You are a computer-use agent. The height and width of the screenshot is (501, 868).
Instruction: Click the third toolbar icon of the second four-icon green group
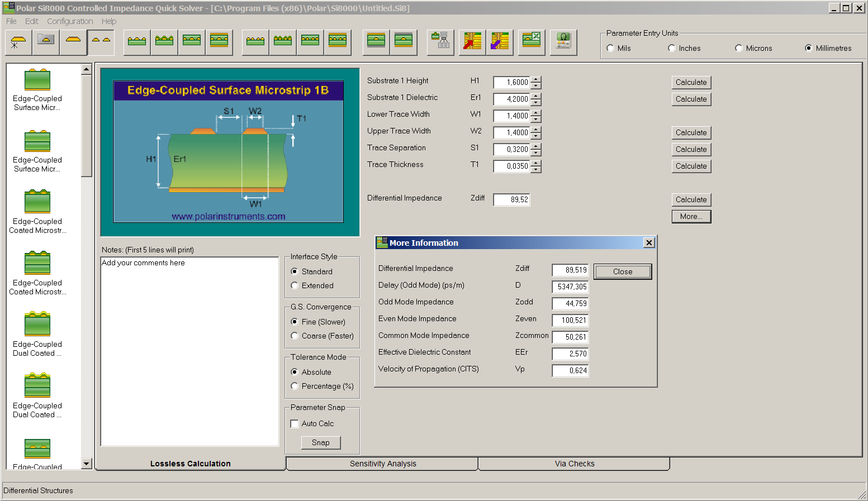pyautogui.click(x=310, y=42)
